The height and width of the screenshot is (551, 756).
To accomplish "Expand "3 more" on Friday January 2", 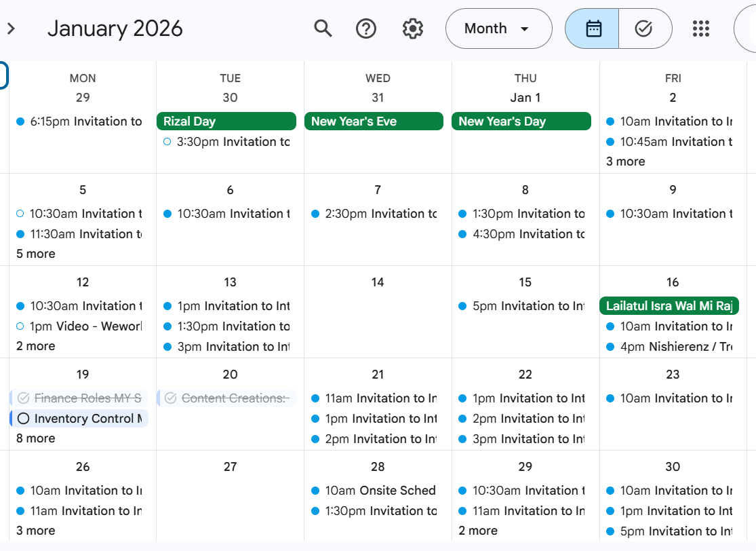I will [x=625, y=161].
